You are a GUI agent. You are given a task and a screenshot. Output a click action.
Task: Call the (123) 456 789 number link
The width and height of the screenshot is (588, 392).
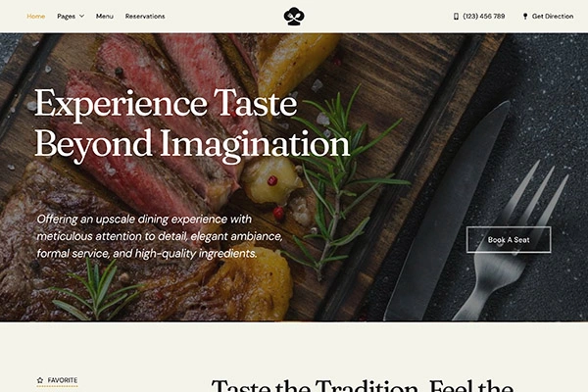(484, 16)
